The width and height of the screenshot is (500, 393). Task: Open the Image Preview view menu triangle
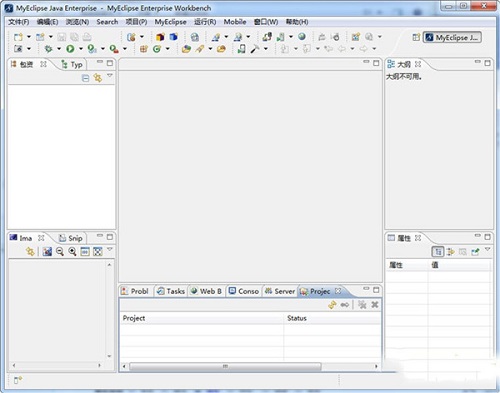tap(110, 249)
